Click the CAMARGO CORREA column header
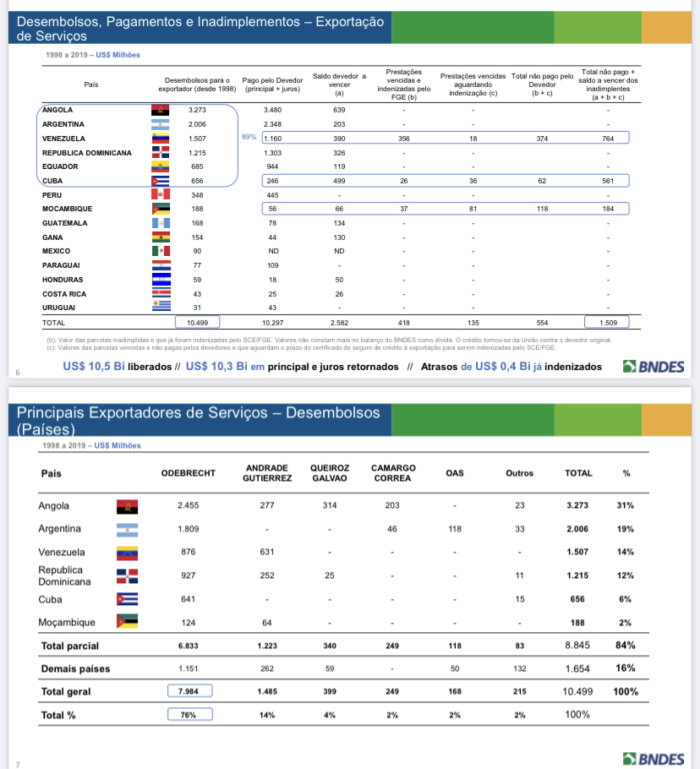Screen dimensions: 700x769 (393, 473)
